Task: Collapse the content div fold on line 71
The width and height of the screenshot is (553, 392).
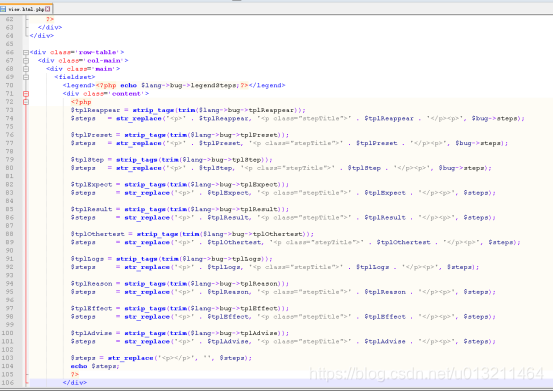Action: [x=26, y=94]
